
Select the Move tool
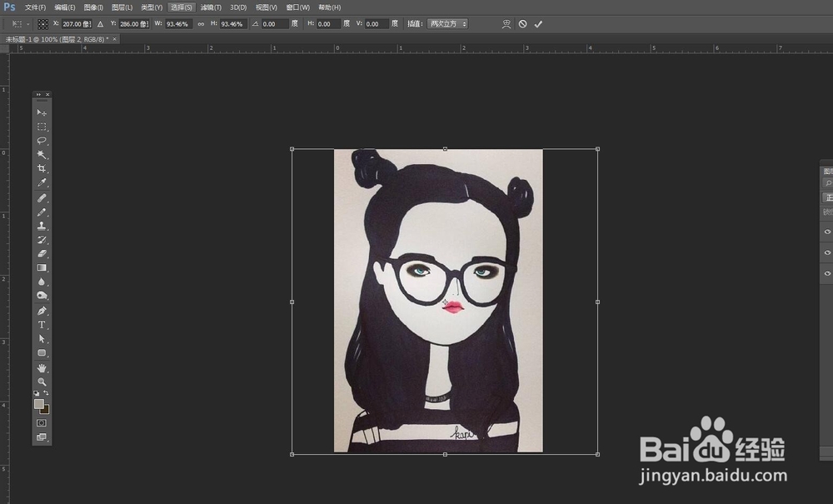tap(42, 112)
